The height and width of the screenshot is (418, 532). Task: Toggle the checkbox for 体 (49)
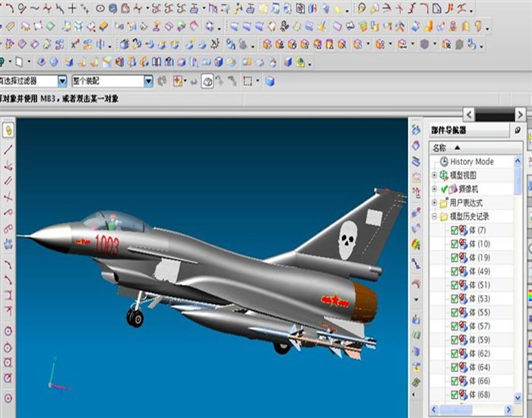coord(454,271)
